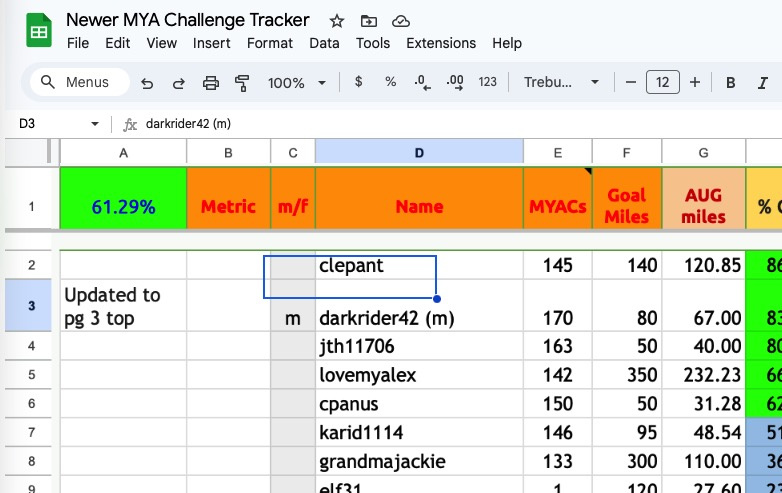The height and width of the screenshot is (493, 782).
Task: Select the karid1114 name cell
Action: coord(419,432)
